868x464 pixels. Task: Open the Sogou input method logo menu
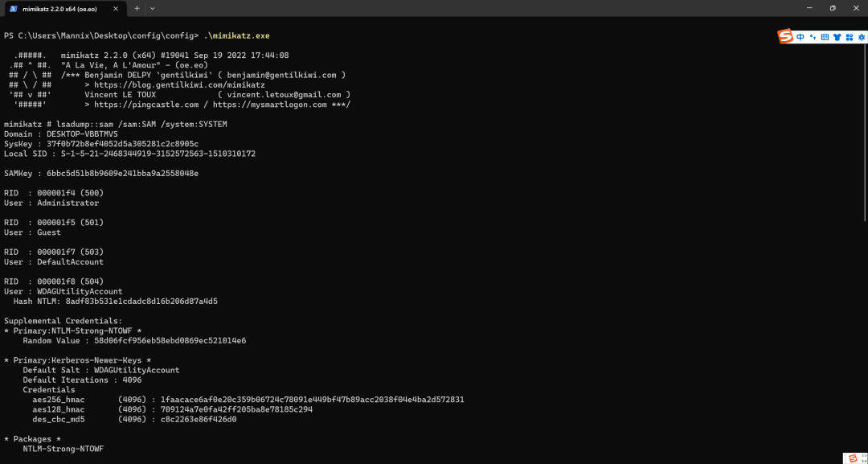point(785,36)
